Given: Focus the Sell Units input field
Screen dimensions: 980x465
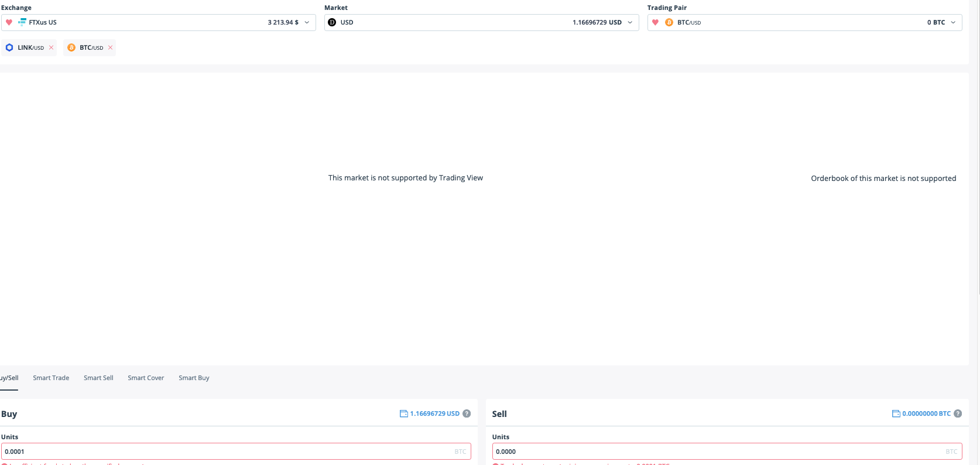Looking at the screenshot, I should tap(727, 452).
